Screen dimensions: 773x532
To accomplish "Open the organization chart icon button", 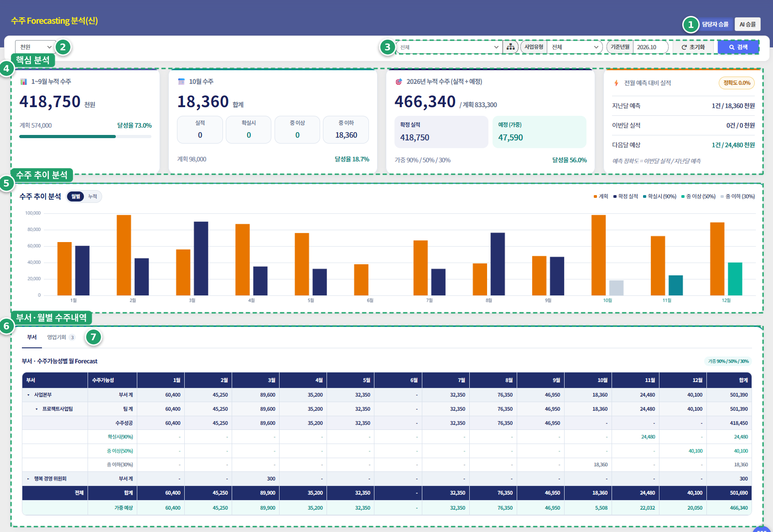I will pos(510,47).
